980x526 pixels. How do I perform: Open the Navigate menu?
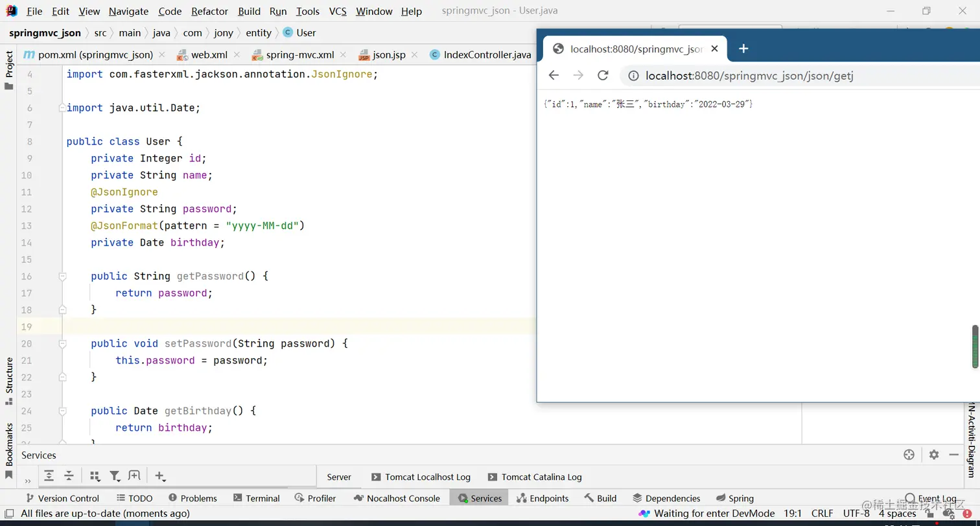(128, 11)
